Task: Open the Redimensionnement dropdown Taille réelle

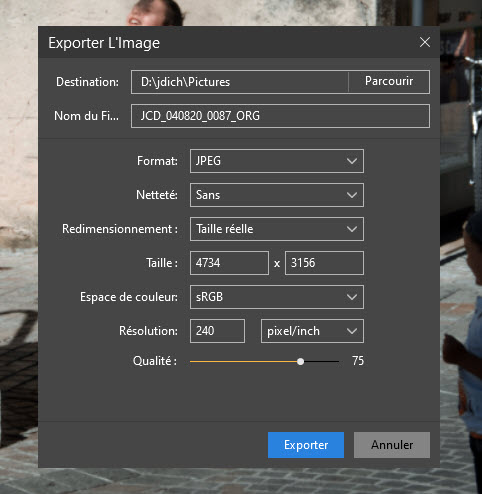Action: point(277,229)
